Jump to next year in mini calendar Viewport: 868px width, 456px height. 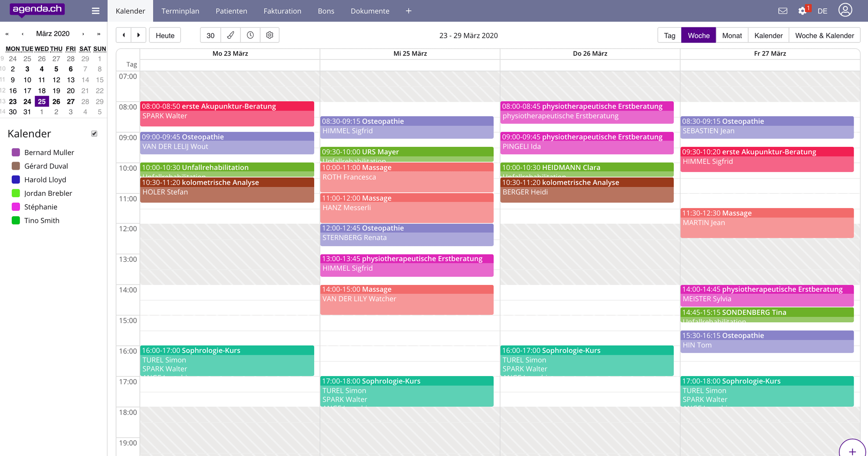tap(99, 34)
